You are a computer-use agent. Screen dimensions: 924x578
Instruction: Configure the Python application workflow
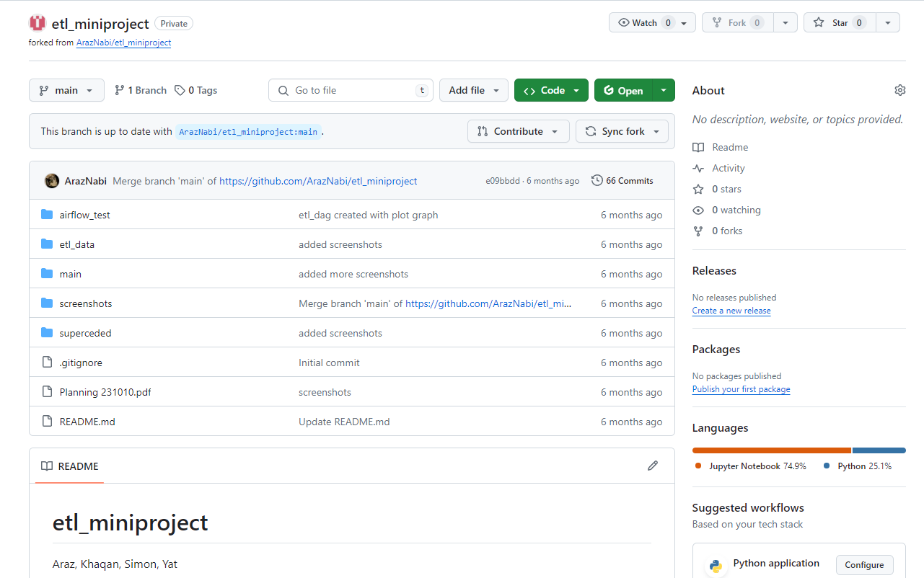(x=864, y=565)
